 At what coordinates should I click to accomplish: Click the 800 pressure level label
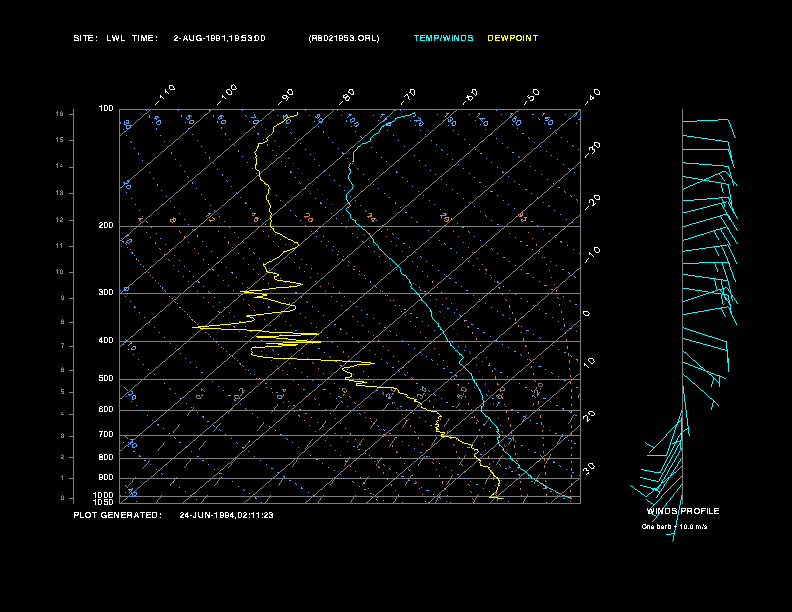[106, 457]
